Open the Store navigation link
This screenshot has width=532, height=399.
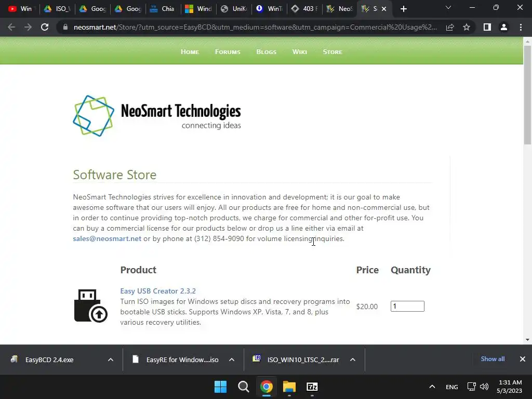332,52
